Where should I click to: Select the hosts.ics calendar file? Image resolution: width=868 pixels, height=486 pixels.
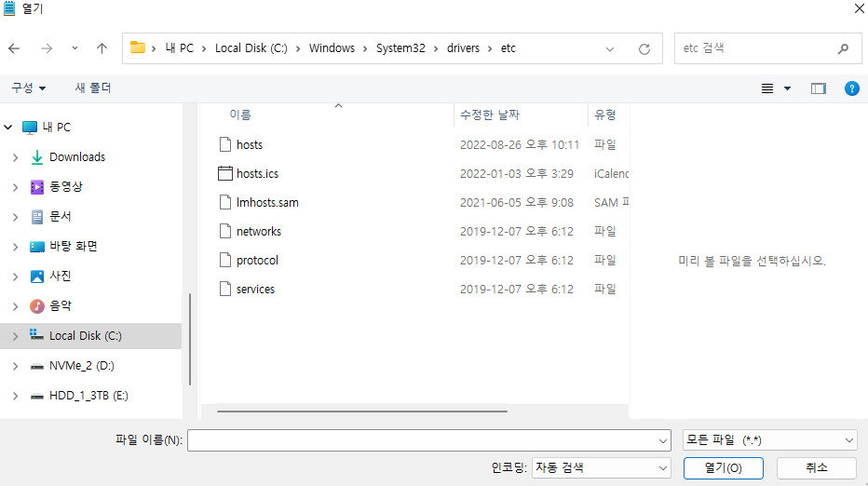pos(257,173)
